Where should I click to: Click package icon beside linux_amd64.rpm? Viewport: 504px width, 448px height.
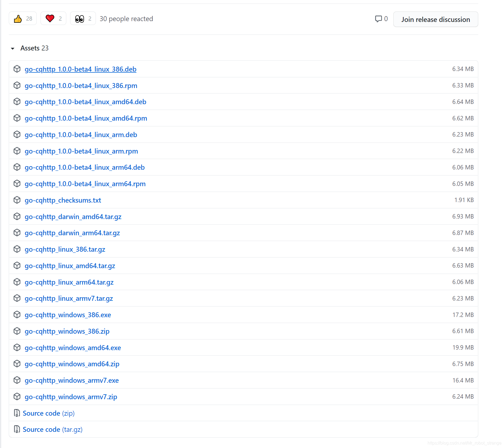pyautogui.click(x=17, y=118)
